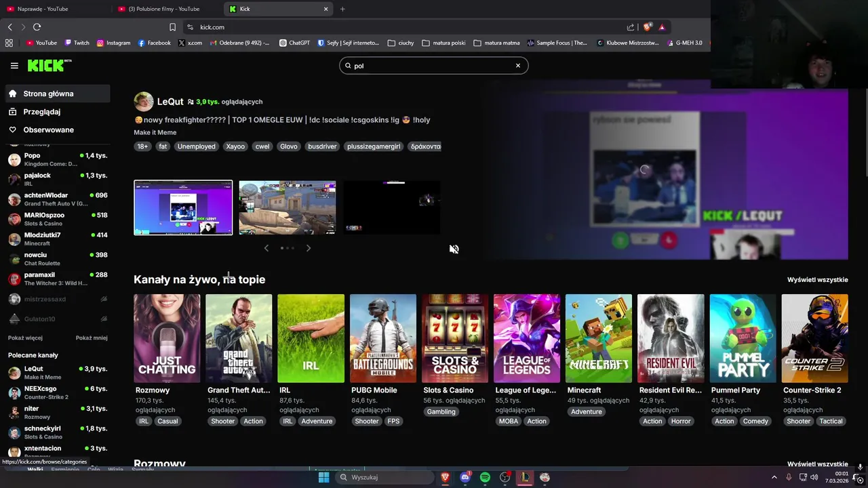
Task: Click into the search box containing 'pol'
Action: click(433, 66)
